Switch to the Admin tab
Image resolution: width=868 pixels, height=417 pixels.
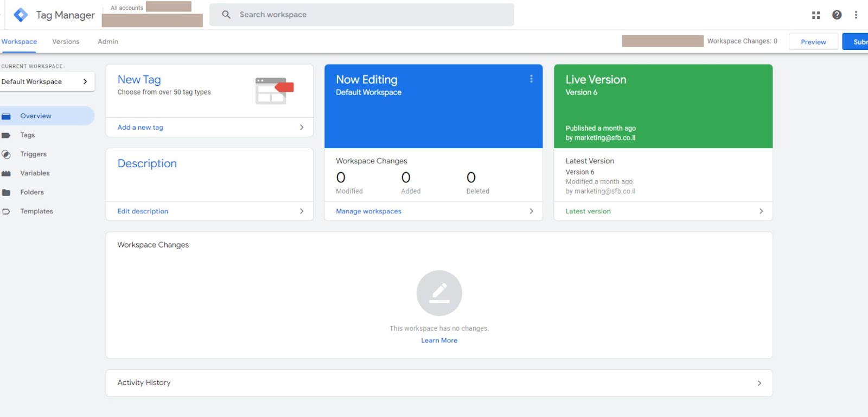[x=108, y=42]
